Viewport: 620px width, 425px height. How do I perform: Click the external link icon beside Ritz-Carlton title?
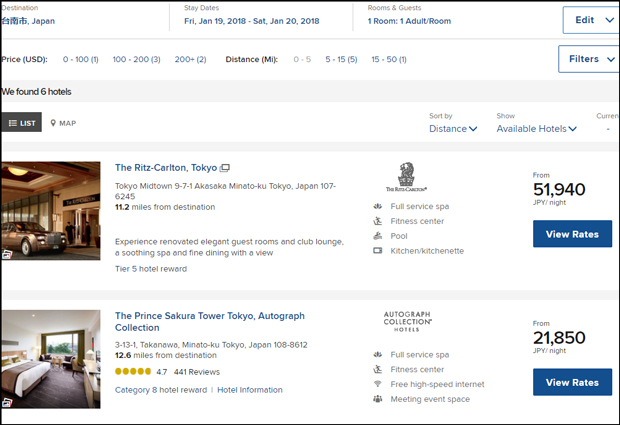click(225, 168)
